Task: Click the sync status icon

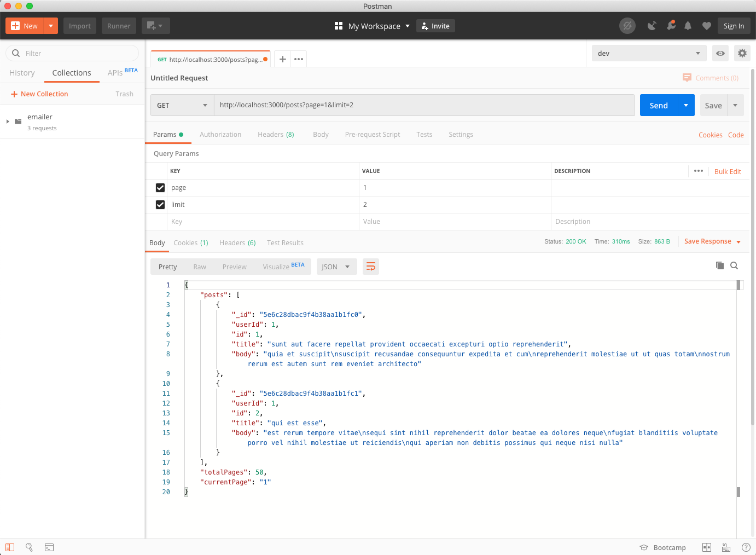Action: click(x=627, y=26)
